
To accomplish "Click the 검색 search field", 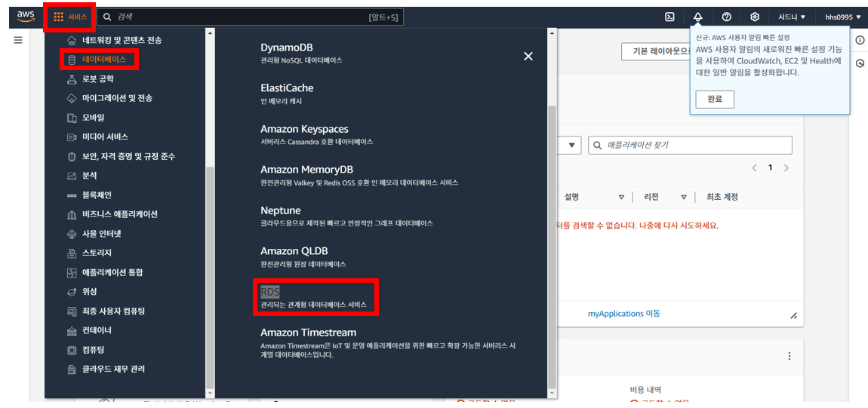I will [251, 17].
